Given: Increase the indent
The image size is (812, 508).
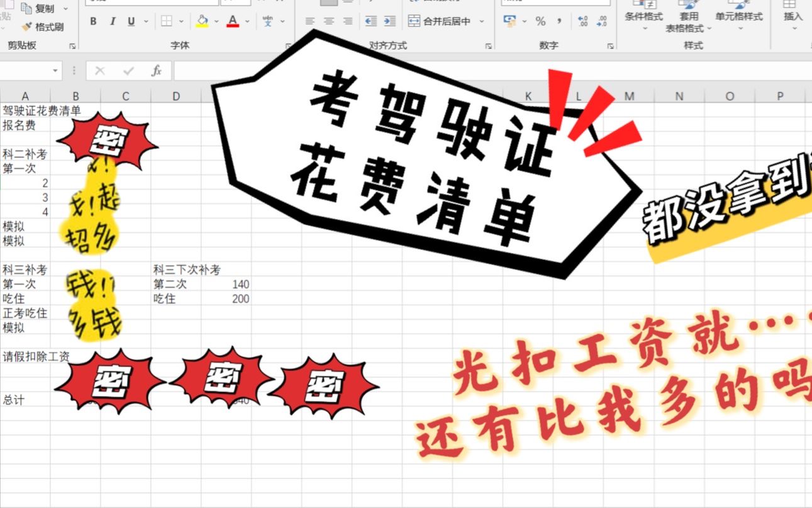Looking at the screenshot, I should click(390, 21).
